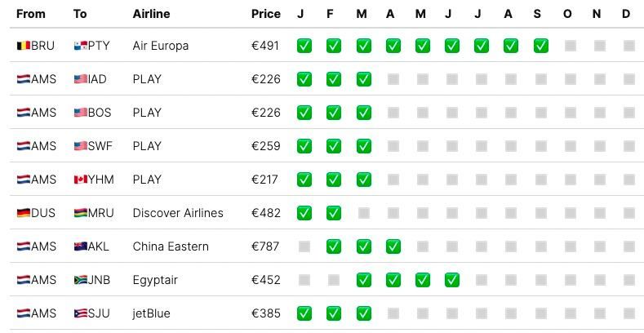Image resolution: width=644 pixels, height=333 pixels.
Task: Click the Discover Airlines name
Action: 177,213
